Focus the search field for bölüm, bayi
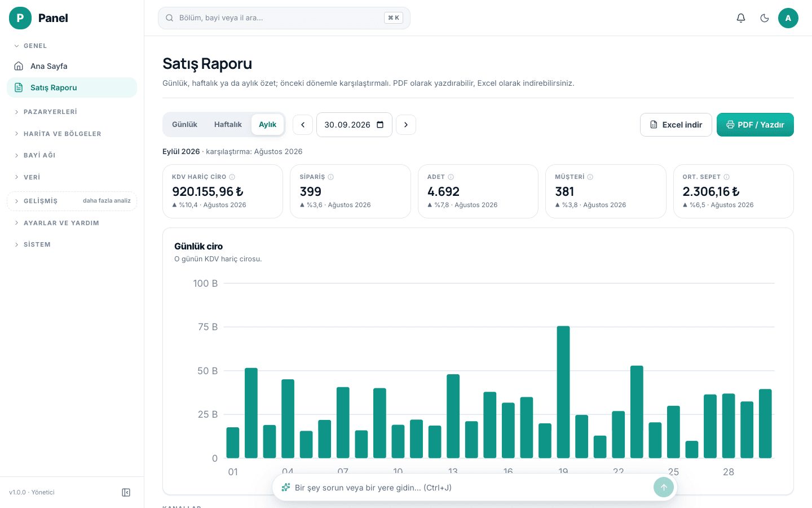This screenshot has height=508, width=812. [284, 18]
